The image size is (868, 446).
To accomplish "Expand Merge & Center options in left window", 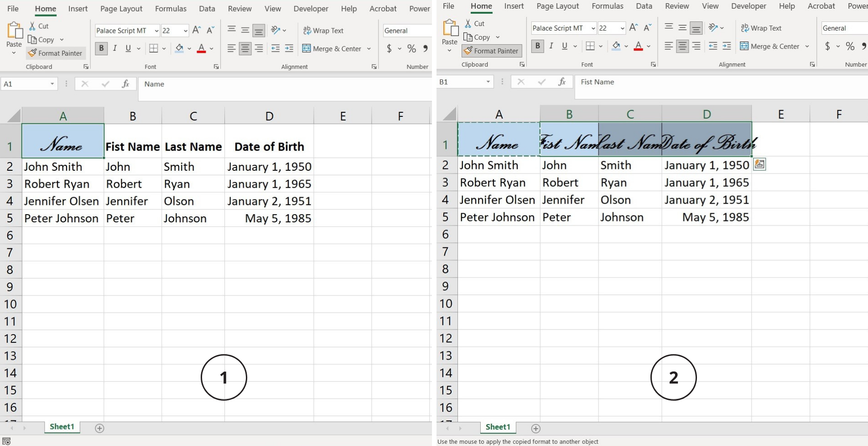I will click(369, 48).
